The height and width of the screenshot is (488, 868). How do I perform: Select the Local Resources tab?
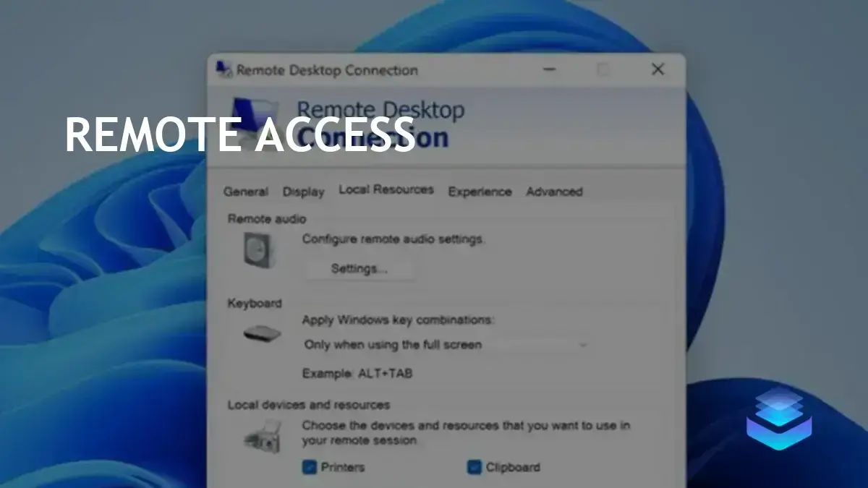click(x=386, y=189)
